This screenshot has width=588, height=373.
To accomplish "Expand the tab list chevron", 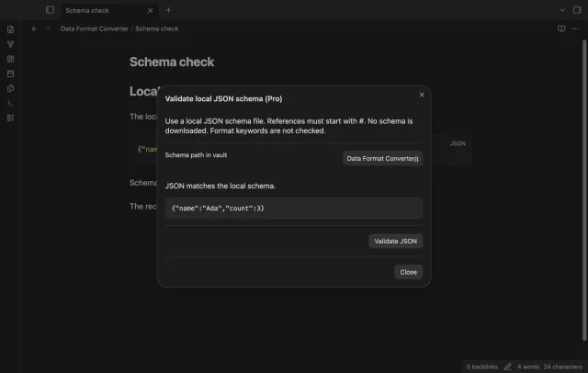I will click(x=562, y=10).
